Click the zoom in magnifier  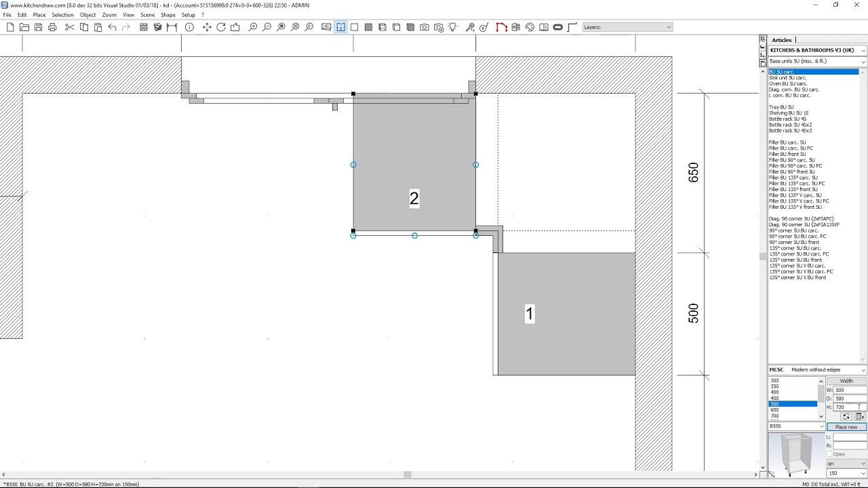pyautogui.click(x=253, y=27)
